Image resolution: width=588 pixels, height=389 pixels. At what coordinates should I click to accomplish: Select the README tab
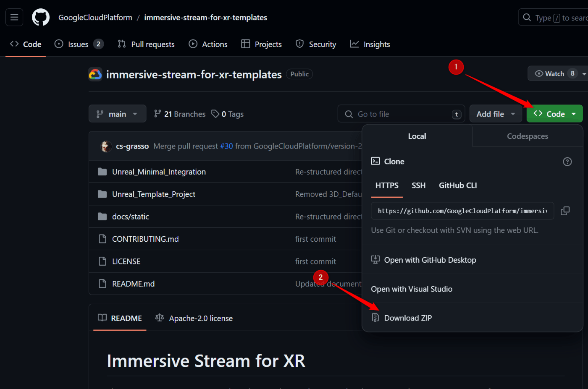coord(120,318)
